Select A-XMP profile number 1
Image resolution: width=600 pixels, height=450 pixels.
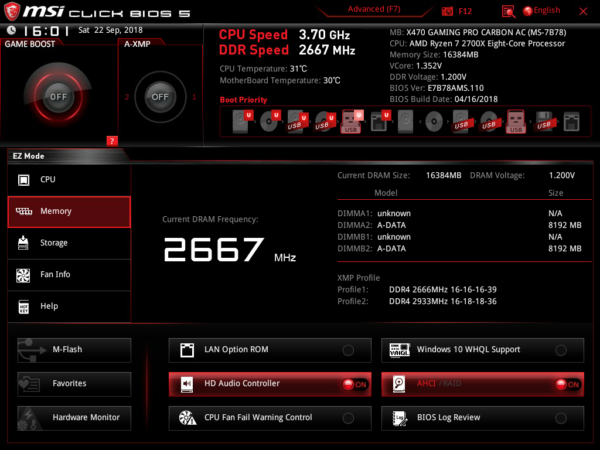tap(194, 97)
